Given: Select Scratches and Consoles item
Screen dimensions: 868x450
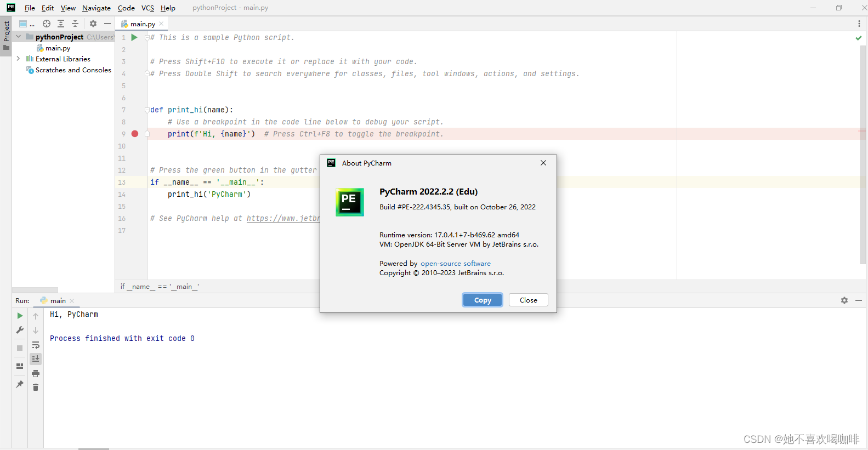Looking at the screenshot, I should point(69,70).
